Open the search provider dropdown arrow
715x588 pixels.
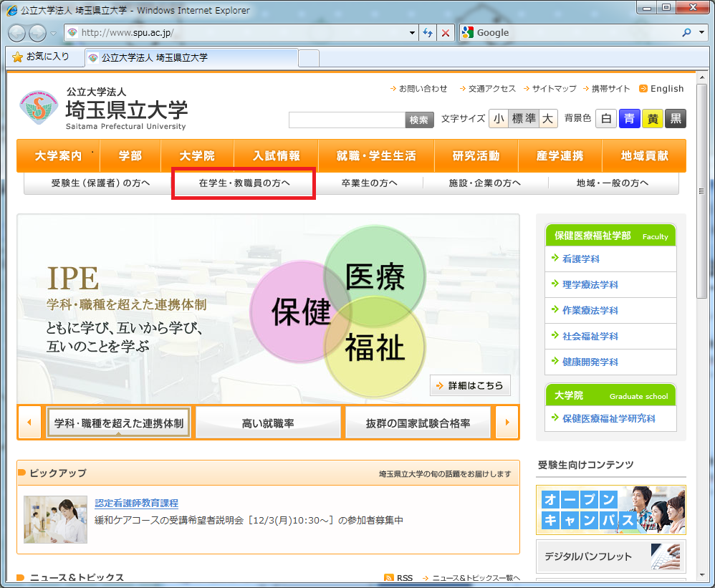(702, 33)
